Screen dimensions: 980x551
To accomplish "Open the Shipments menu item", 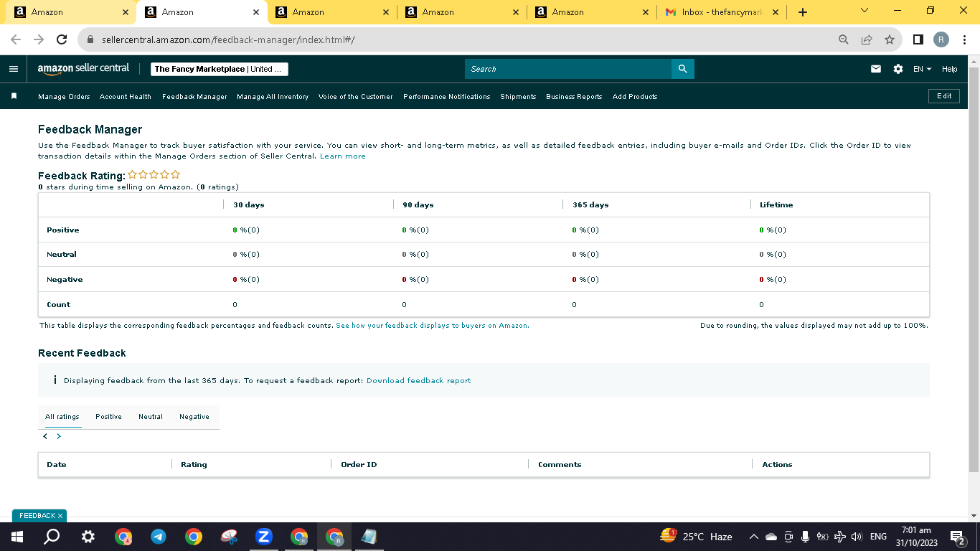I will tap(518, 96).
